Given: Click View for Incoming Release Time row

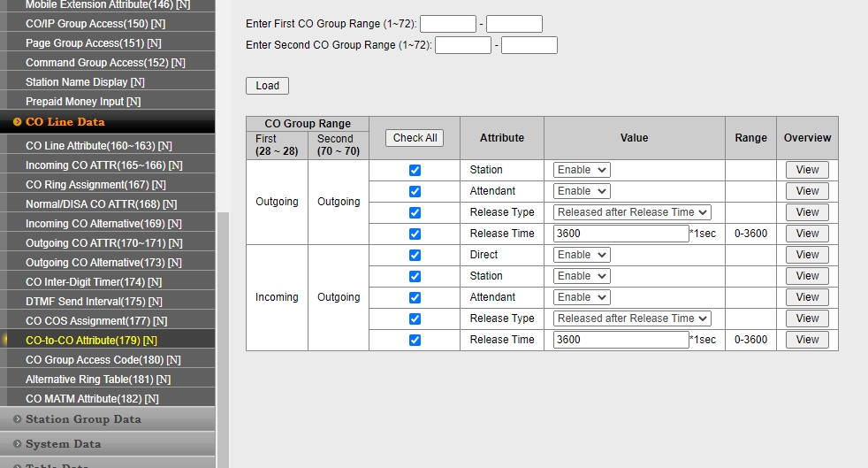Looking at the screenshot, I should coord(807,340).
